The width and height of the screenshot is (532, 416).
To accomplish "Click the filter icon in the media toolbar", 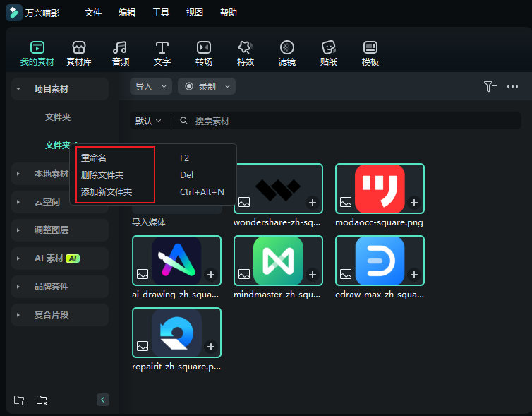I will click(490, 87).
